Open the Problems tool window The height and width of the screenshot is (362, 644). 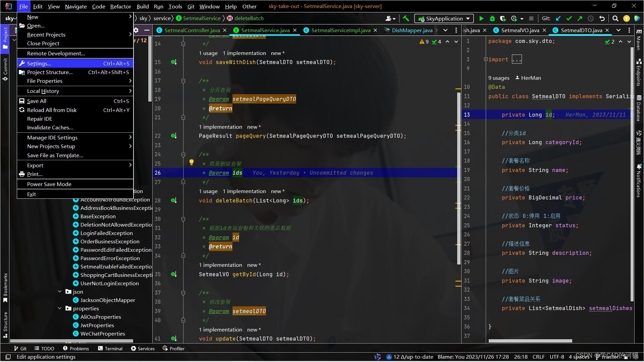(76, 348)
